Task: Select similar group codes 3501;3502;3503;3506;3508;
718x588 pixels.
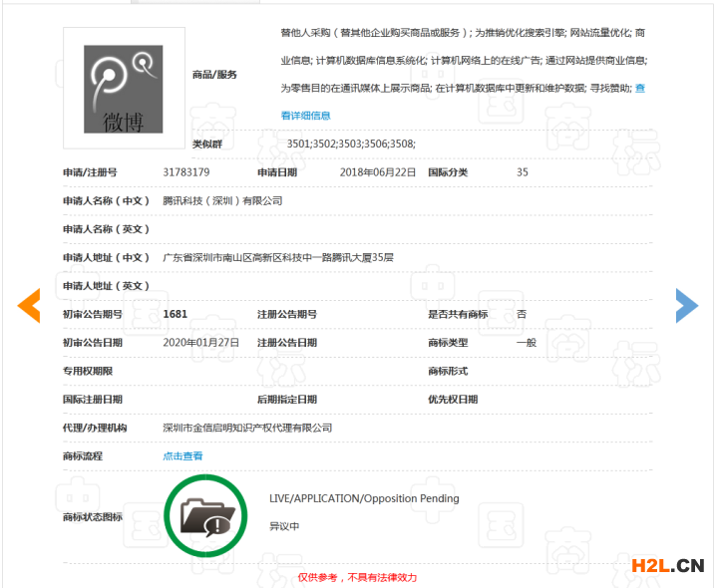Action: click(x=351, y=144)
